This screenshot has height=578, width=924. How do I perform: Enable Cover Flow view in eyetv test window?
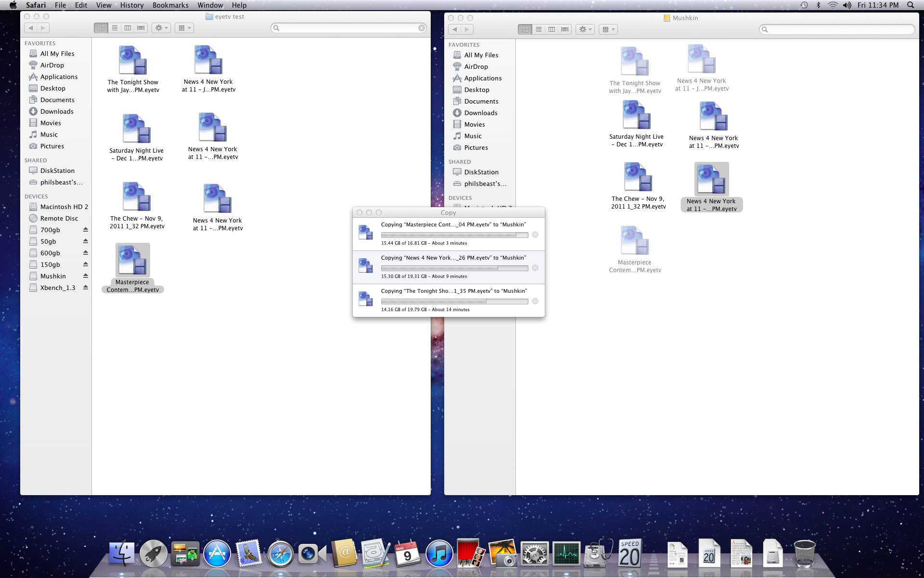141,28
